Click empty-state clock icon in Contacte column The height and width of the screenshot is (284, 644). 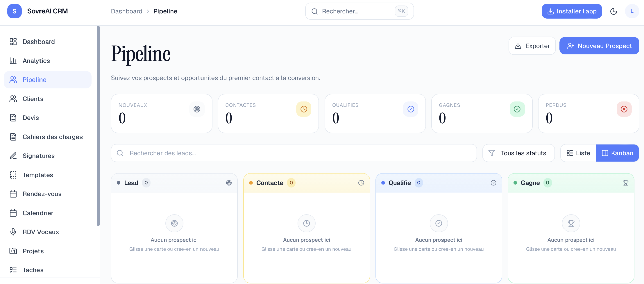tap(306, 223)
